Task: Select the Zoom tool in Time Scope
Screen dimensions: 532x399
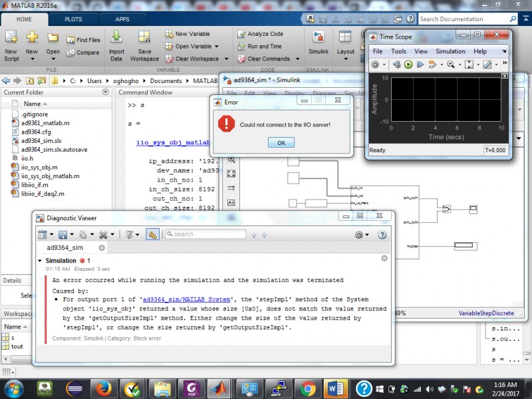Action: [x=451, y=65]
